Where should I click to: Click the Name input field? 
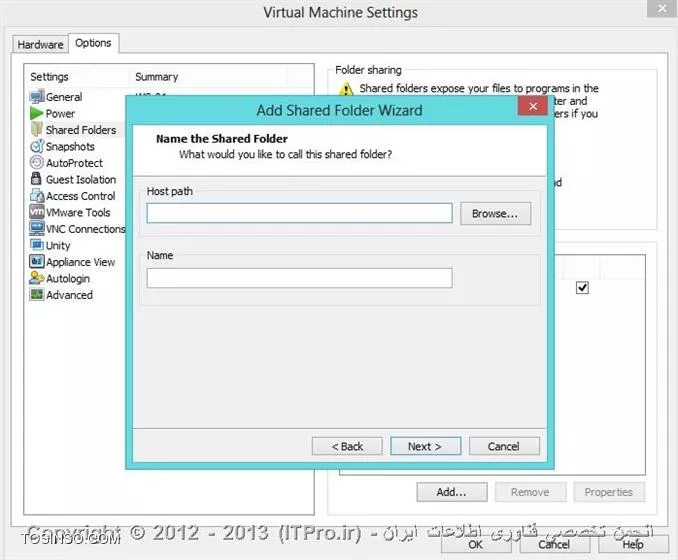click(299, 278)
